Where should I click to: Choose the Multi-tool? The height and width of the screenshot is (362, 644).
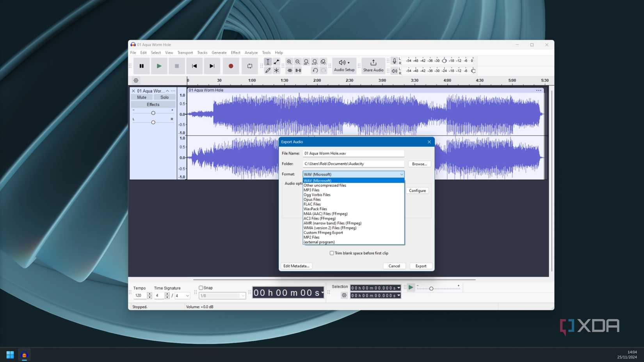point(276,71)
